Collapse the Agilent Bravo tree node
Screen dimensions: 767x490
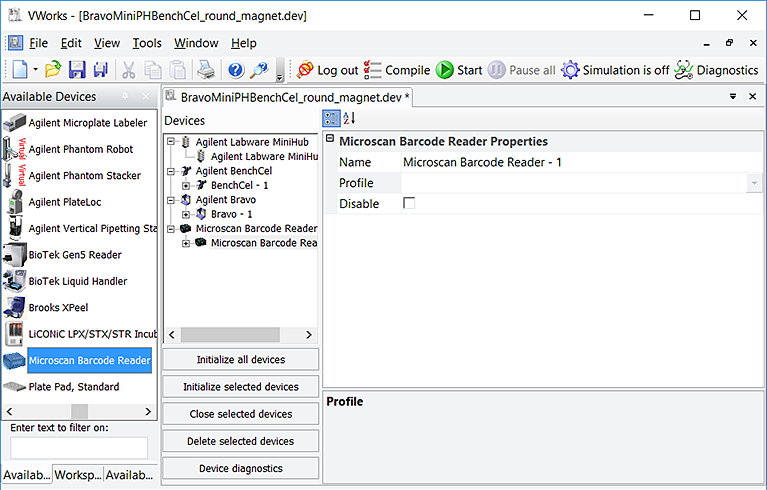pyautogui.click(x=172, y=200)
